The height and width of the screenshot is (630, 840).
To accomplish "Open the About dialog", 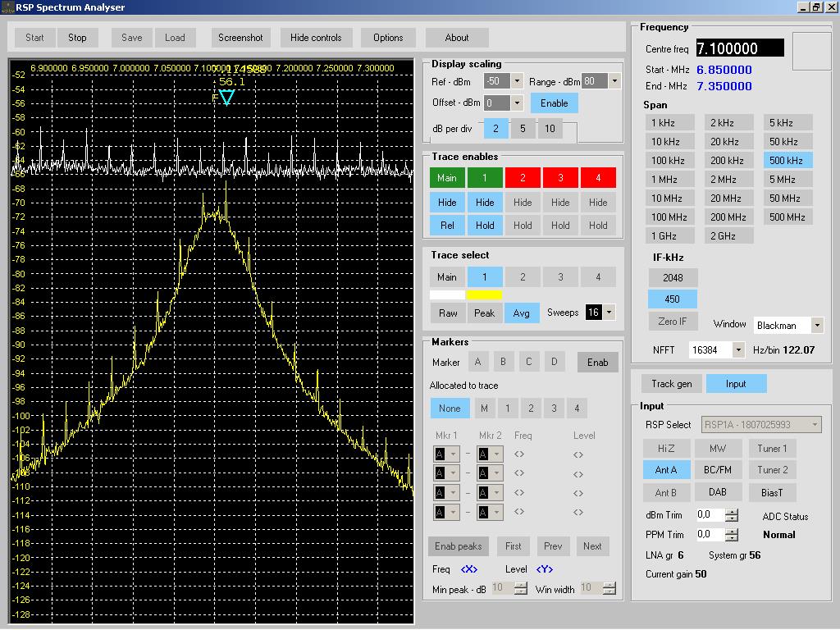I will 456,38.
